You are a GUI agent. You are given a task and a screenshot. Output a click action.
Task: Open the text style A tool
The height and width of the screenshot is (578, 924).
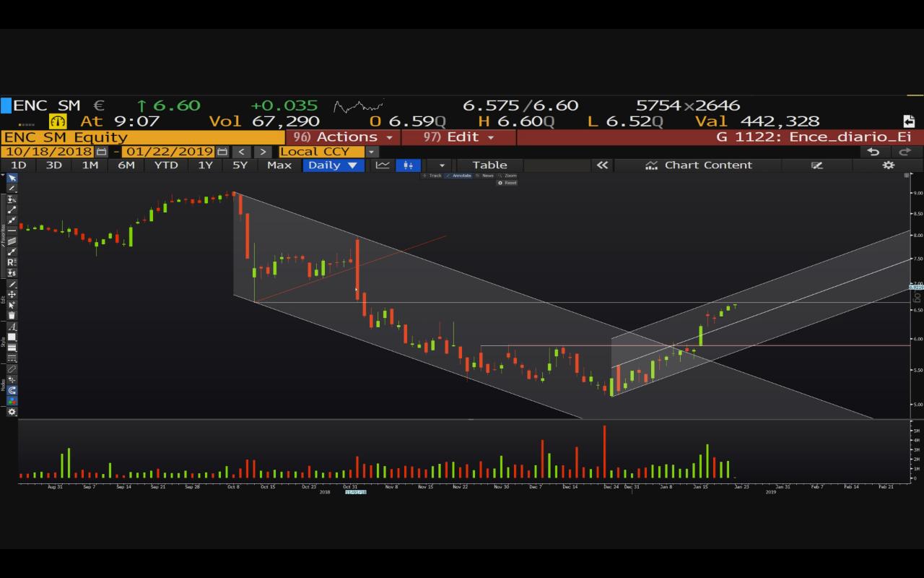point(12,327)
